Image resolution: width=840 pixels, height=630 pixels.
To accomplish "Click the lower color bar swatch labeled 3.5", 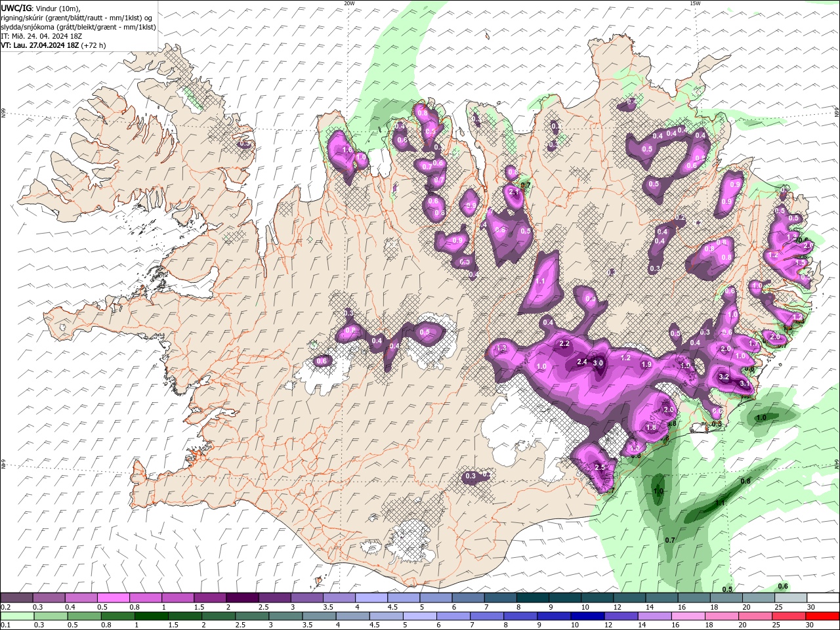I will tap(319, 616).
